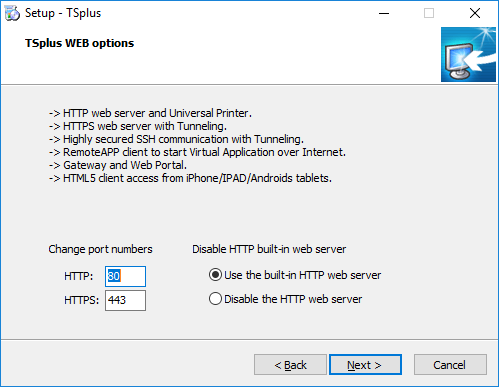Click the HTTPS port number field
Viewport: 499px width, 387px height.
pos(125,300)
